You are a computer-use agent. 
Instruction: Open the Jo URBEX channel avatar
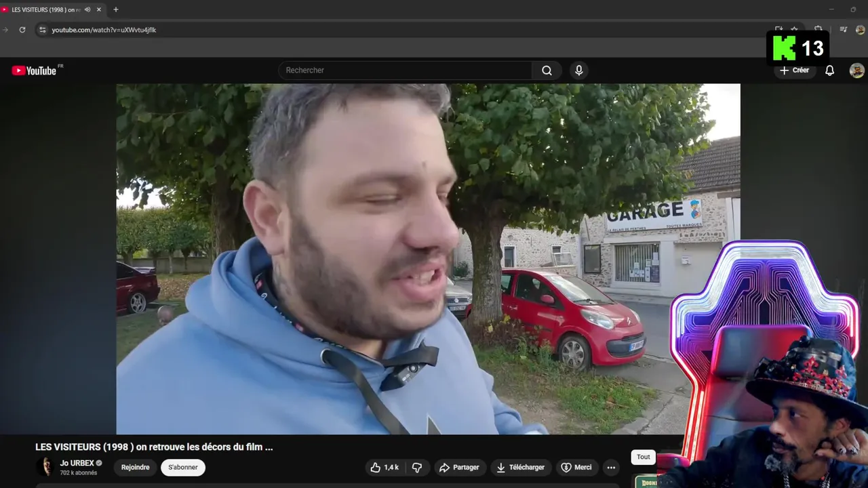45,467
